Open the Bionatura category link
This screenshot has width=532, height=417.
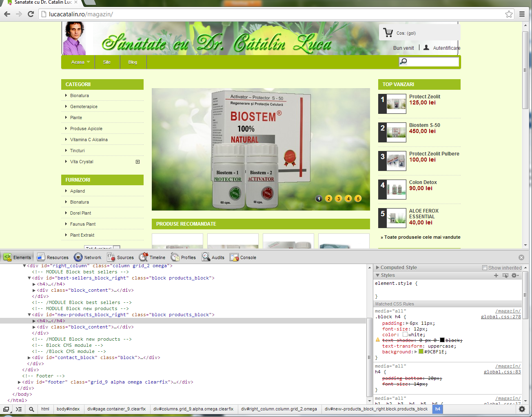[x=79, y=95]
